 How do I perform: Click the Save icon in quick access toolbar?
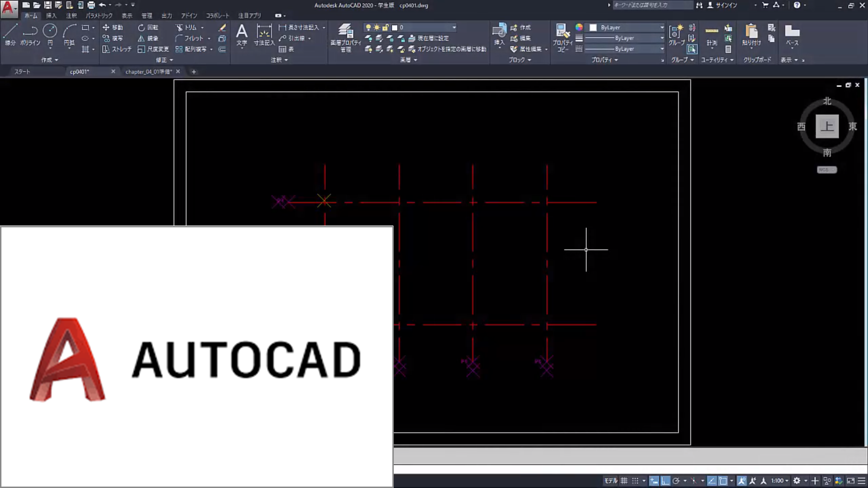[47, 5]
